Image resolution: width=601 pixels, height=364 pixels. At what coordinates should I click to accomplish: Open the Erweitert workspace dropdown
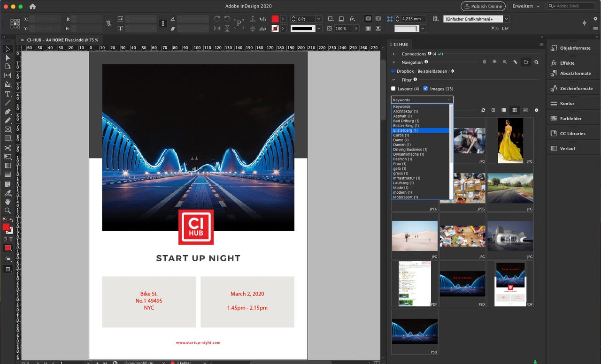(x=525, y=6)
